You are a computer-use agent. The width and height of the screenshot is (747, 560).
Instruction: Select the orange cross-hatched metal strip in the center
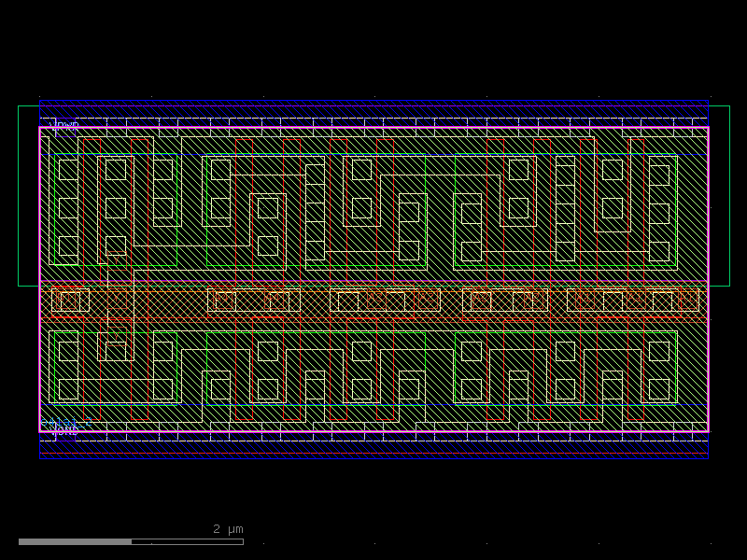(x=373, y=301)
